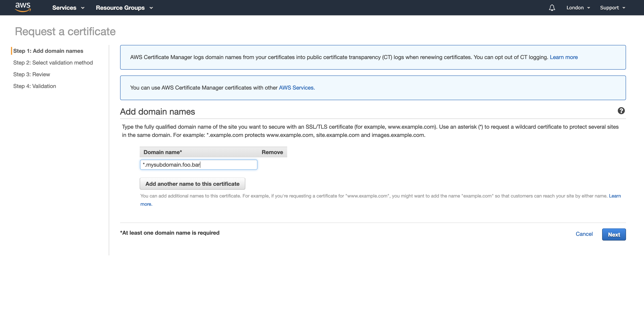644x334 pixels.
Task: Open the AWS Services link
Action: coord(297,88)
